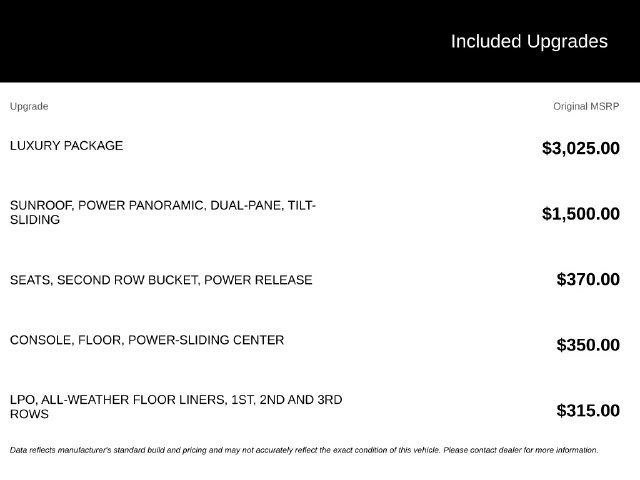Select the SUNROOF, POWER PANORAMIC upgrade entry

pyautogui.click(x=163, y=212)
